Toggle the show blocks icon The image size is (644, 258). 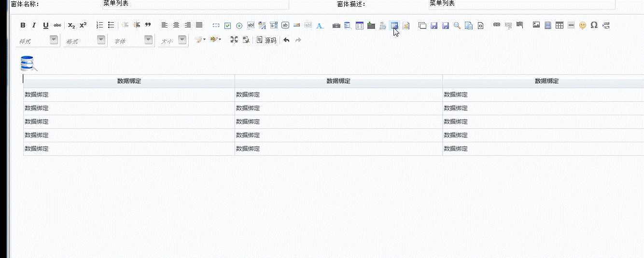point(246,40)
